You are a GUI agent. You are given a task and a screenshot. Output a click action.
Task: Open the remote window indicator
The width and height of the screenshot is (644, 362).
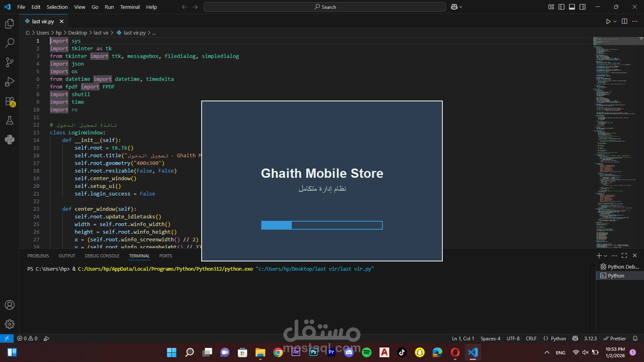7,338
